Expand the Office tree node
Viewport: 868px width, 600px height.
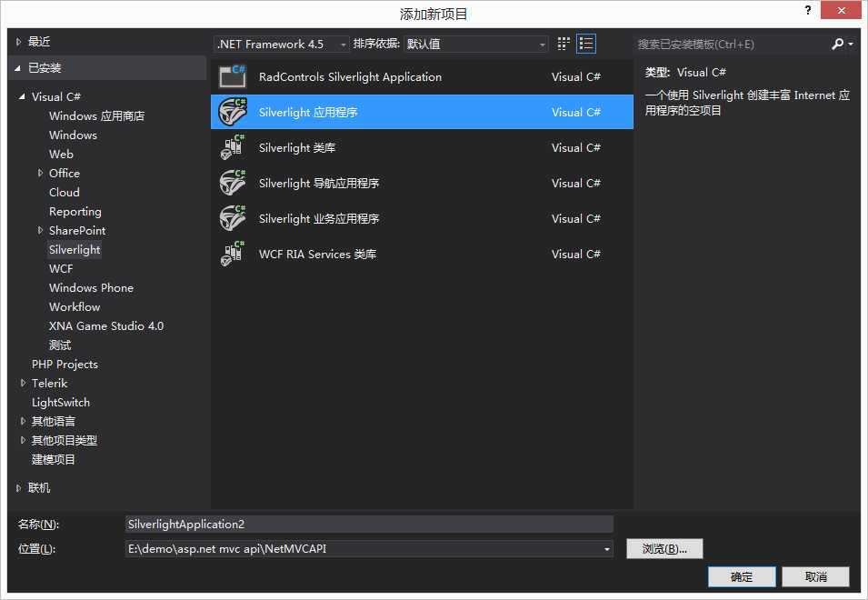pos(40,174)
